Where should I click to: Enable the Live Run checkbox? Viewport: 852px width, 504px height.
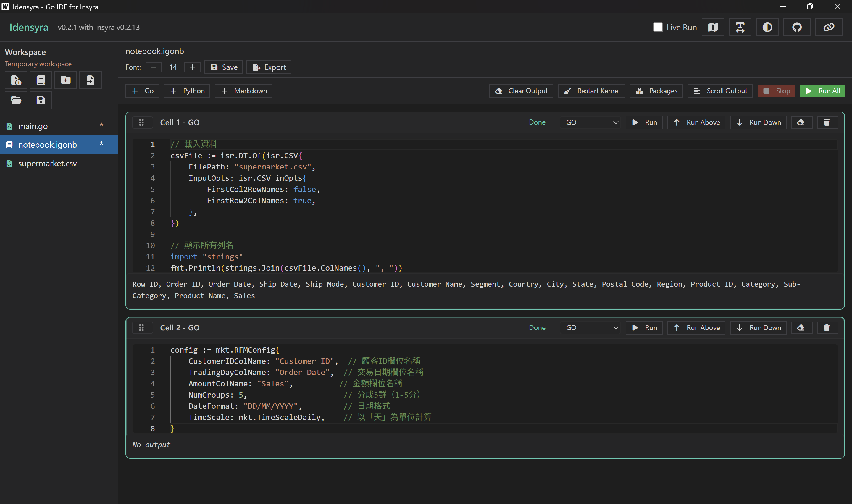tap(658, 27)
